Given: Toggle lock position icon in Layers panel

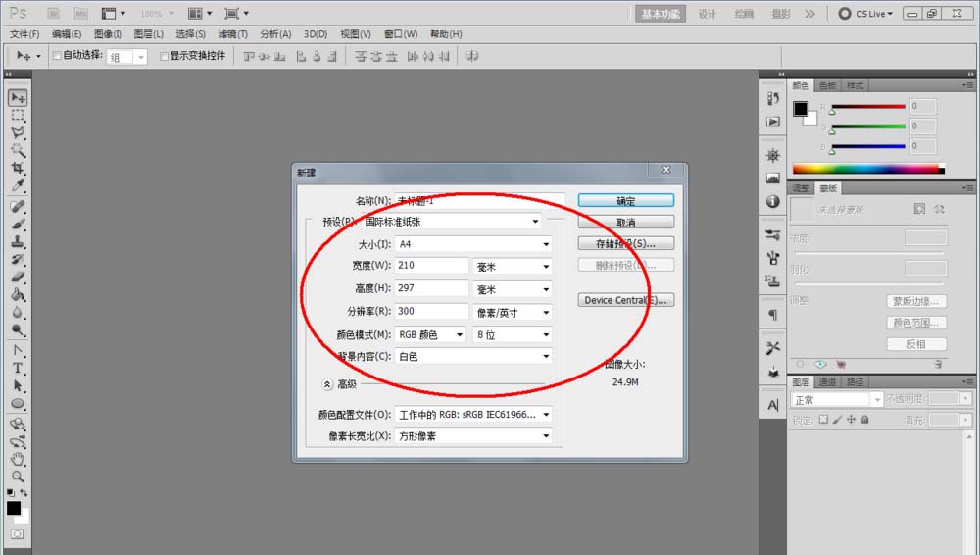Looking at the screenshot, I should (x=851, y=420).
